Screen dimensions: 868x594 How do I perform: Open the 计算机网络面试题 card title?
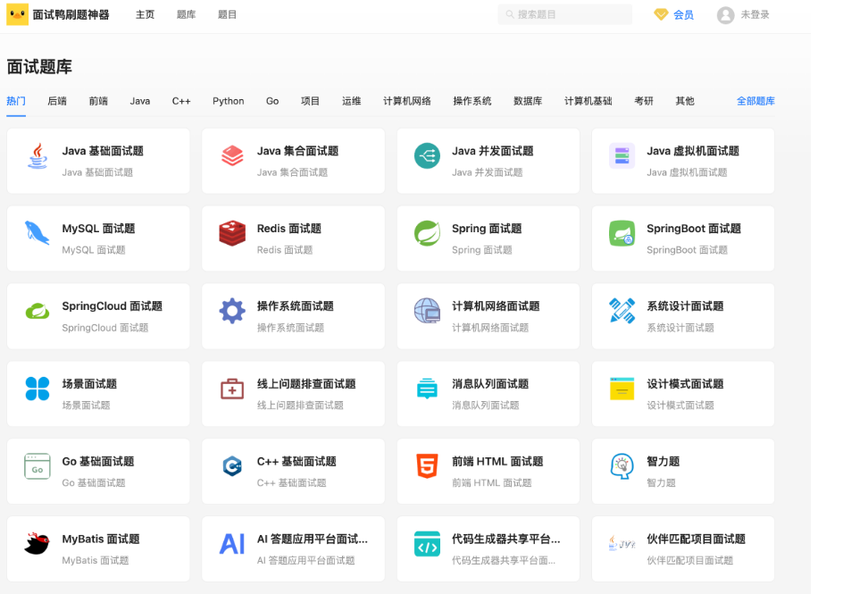496,306
